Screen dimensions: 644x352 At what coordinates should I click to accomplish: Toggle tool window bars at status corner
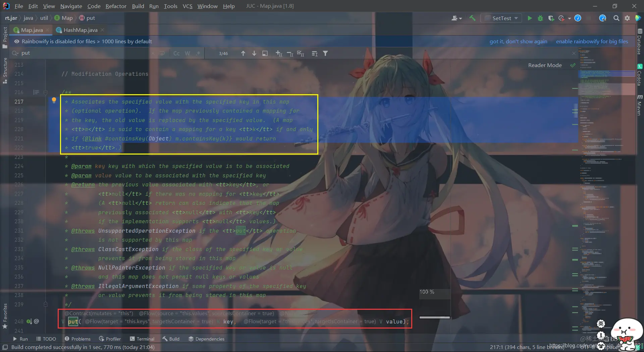pyautogui.click(x=5, y=347)
